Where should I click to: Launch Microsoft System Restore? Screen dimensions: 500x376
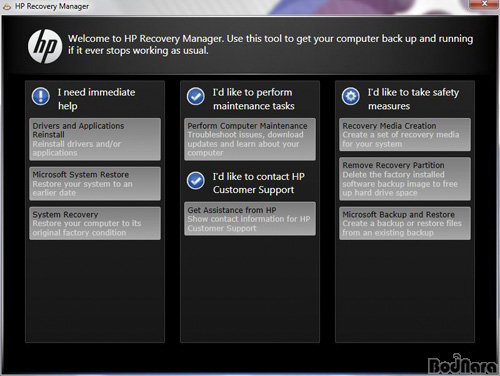[x=95, y=184]
